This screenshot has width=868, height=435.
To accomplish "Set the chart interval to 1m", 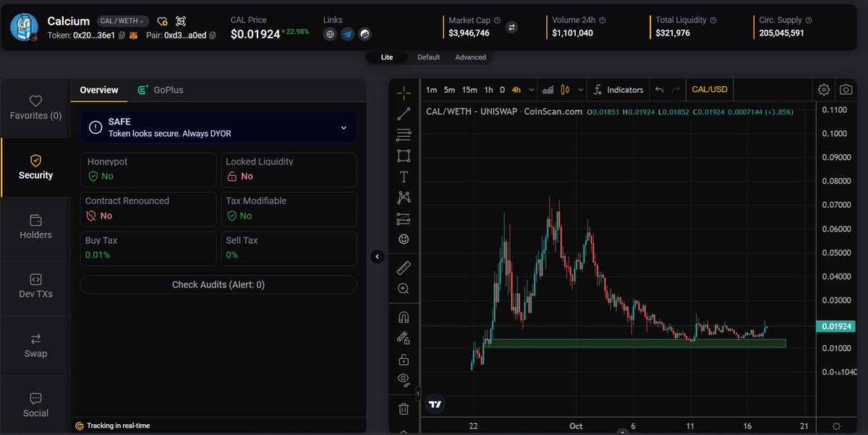I will (431, 90).
